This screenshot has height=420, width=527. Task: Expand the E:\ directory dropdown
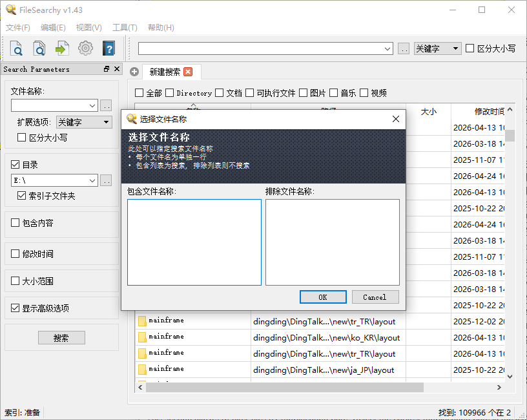click(92, 180)
